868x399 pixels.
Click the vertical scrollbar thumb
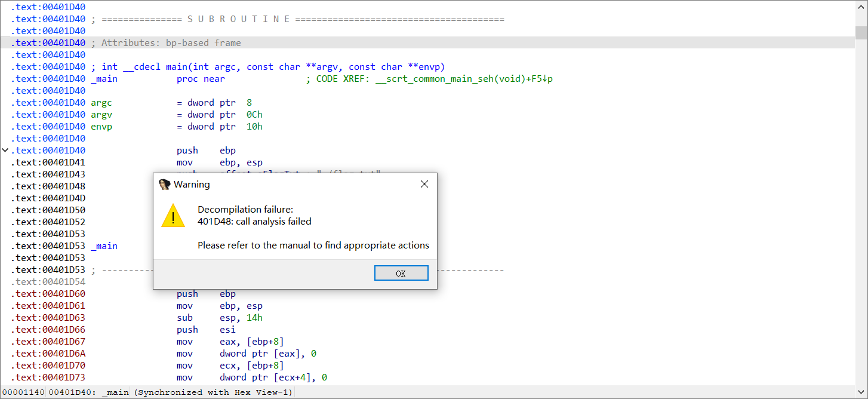(x=861, y=32)
